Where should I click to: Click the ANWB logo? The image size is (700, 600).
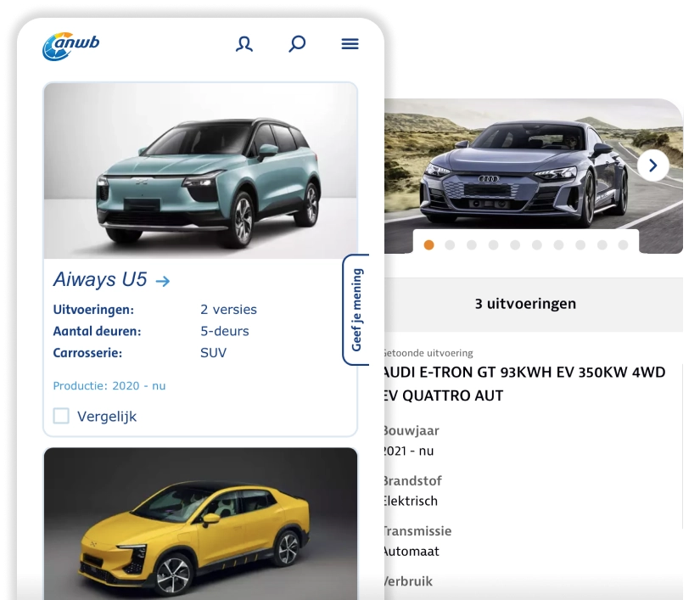[x=71, y=46]
